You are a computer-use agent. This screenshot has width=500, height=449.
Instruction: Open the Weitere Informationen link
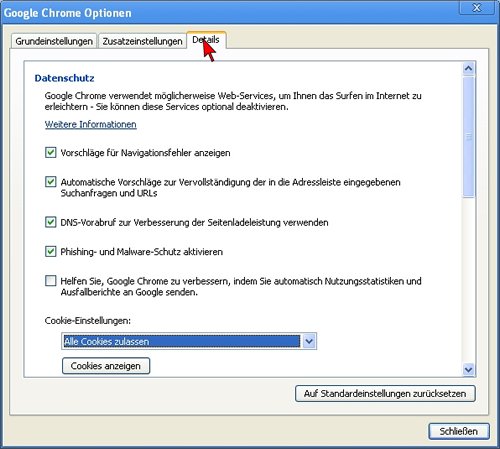(91, 124)
